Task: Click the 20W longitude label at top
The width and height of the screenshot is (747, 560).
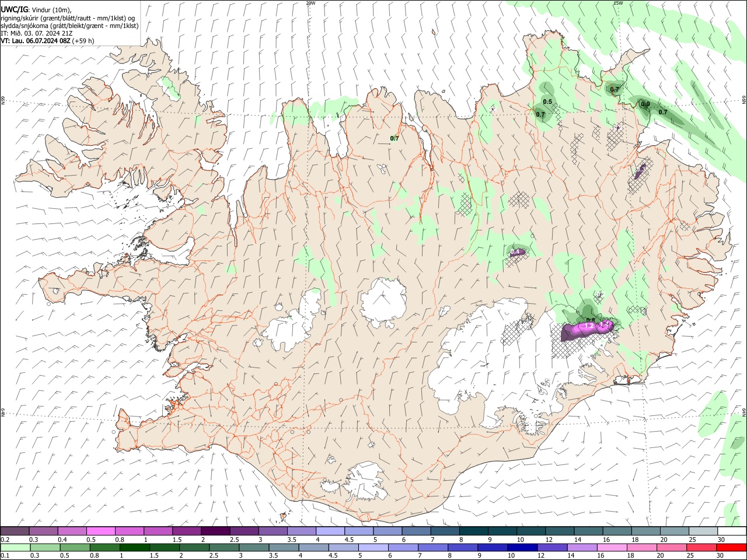Action: click(311, 3)
